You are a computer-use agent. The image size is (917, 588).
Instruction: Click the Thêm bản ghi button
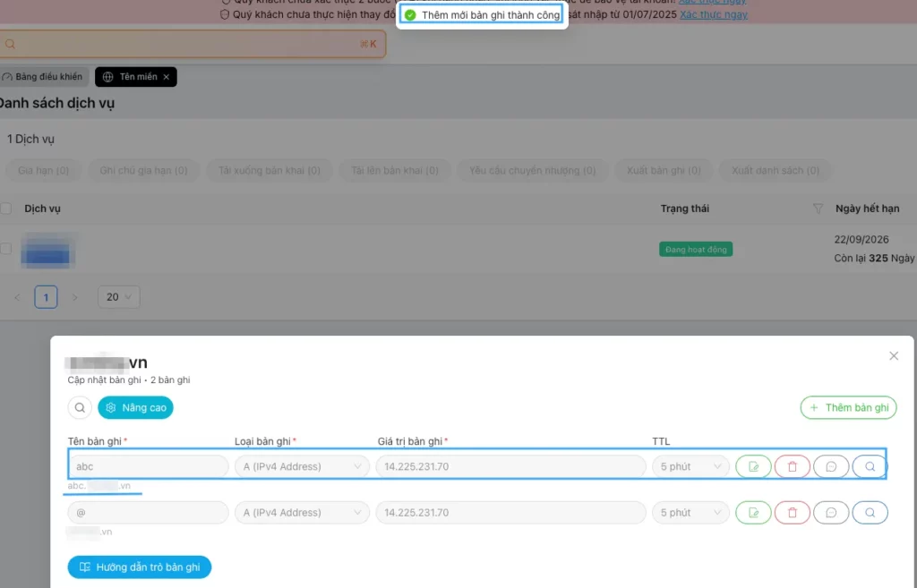click(848, 408)
